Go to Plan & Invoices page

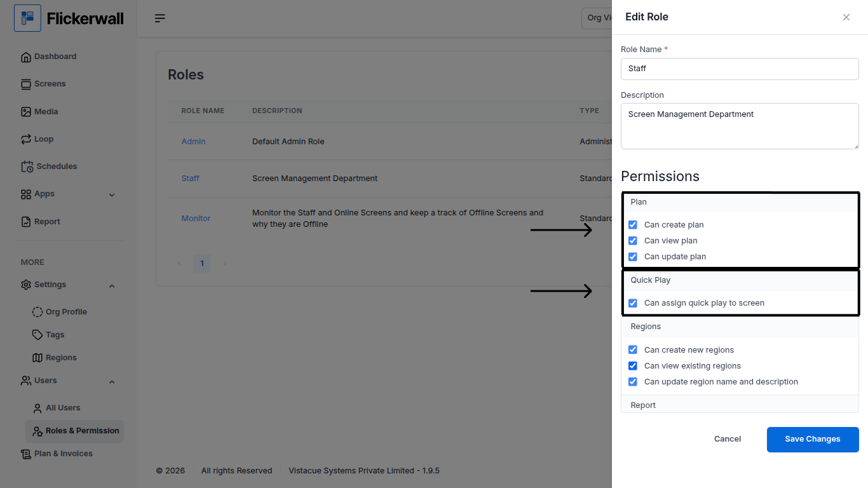pyautogui.click(x=63, y=454)
